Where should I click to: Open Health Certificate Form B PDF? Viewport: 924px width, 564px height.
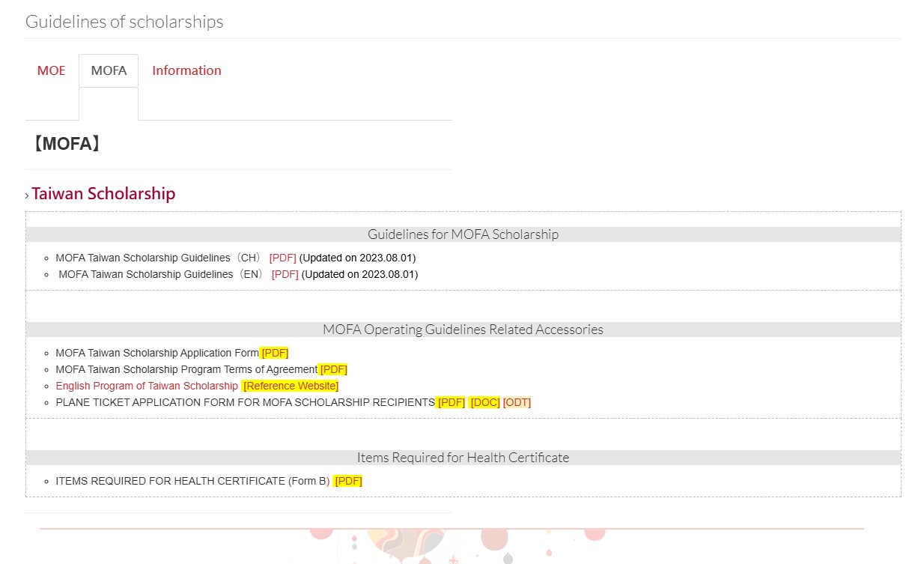[348, 481]
